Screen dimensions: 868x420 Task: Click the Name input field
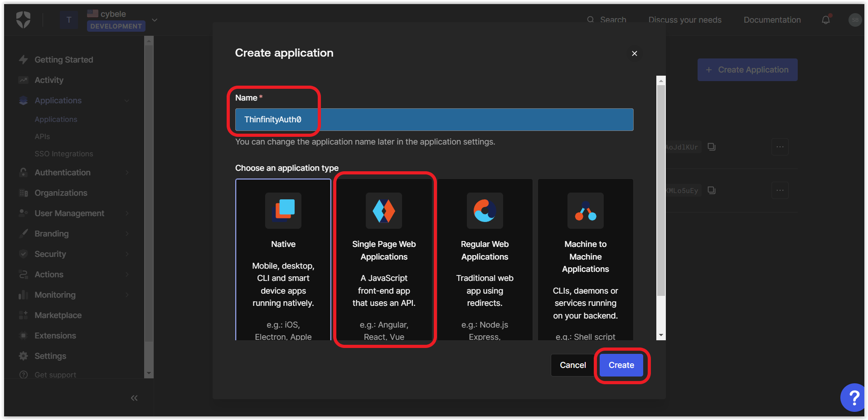coord(434,120)
